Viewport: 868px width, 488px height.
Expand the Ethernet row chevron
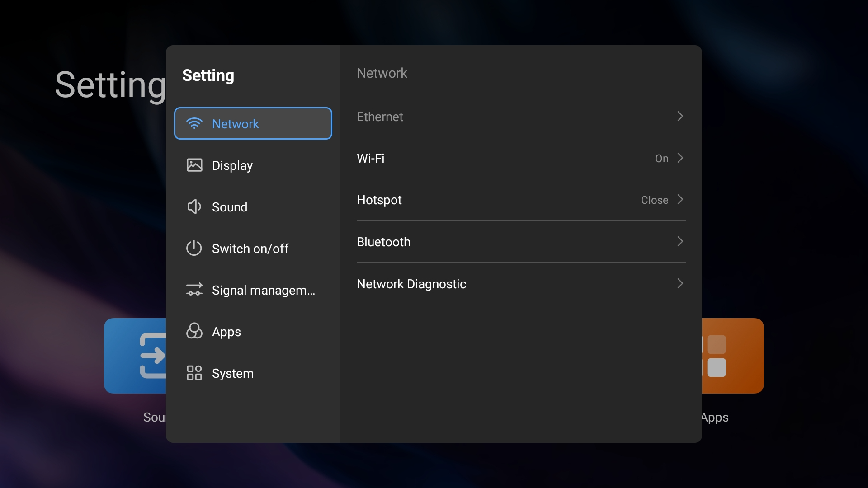[680, 117]
